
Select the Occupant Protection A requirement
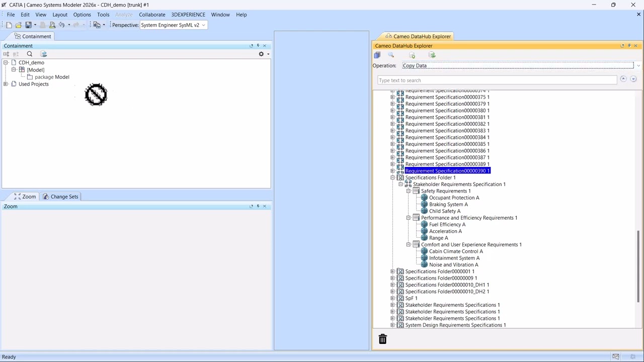(x=454, y=198)
